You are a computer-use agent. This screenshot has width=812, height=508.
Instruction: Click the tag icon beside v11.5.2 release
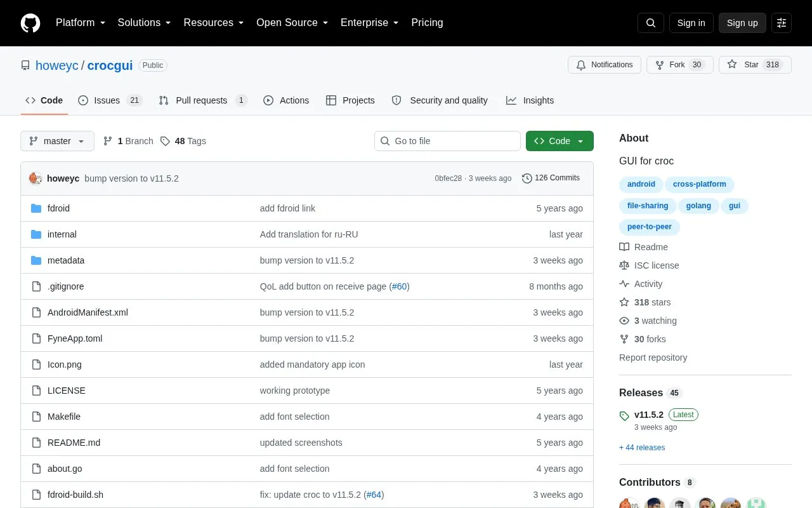point(624,416)
